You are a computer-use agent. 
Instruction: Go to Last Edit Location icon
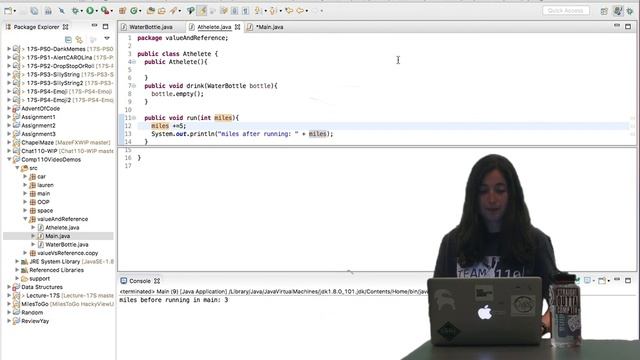(289, 11)
